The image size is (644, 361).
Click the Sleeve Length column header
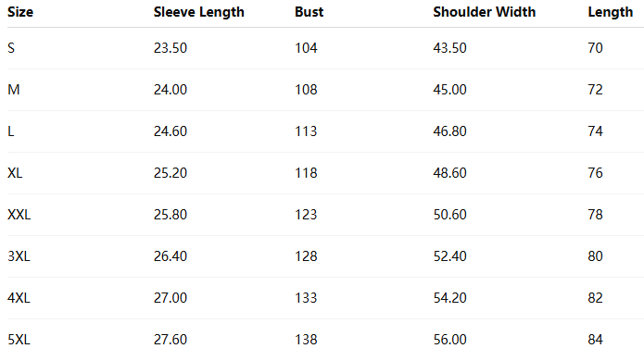pyautogui.click(x=199, y=12)
